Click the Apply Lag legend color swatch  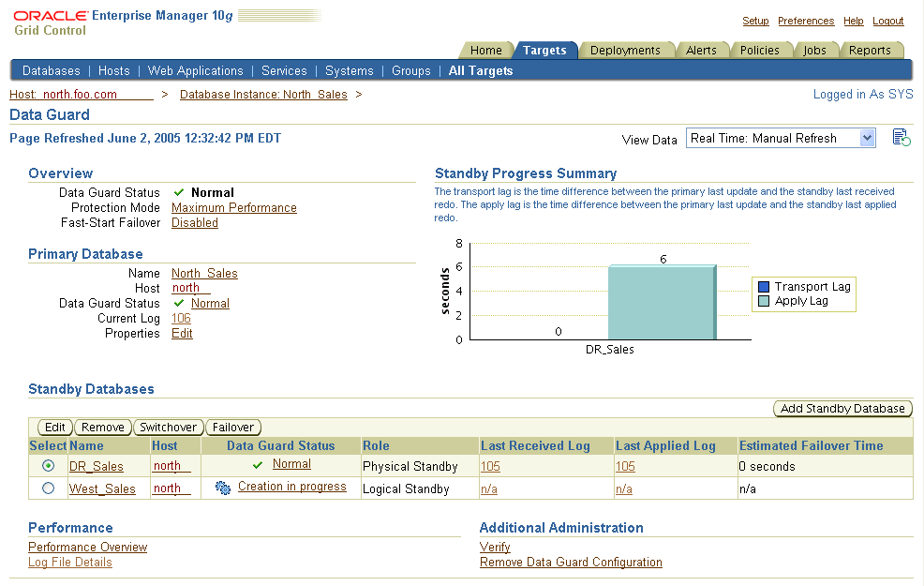[764, 301]
